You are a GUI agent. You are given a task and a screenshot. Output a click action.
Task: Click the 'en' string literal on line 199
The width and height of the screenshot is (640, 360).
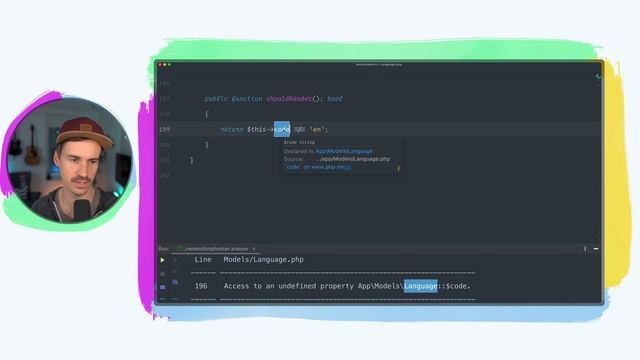pos(318,129)
